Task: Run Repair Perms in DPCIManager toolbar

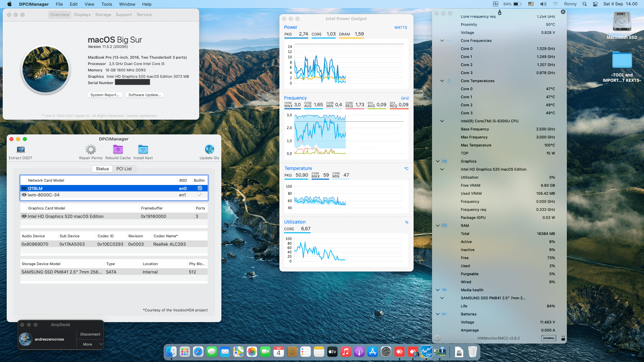Action: pos(91,149)
